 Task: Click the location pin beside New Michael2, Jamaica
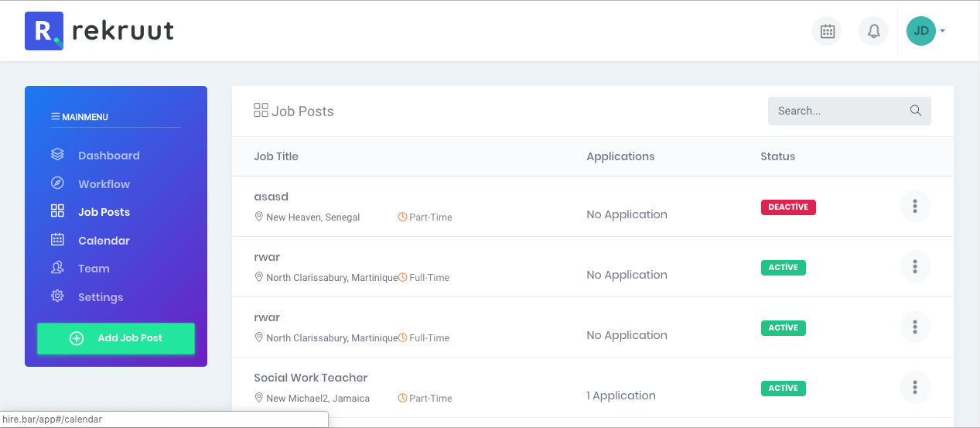coord(259,398)
